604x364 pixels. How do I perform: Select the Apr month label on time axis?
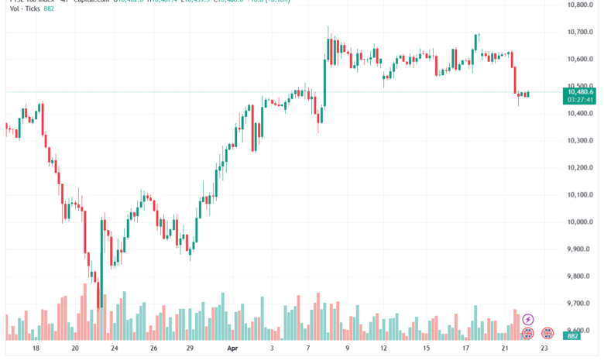[232, 349]
